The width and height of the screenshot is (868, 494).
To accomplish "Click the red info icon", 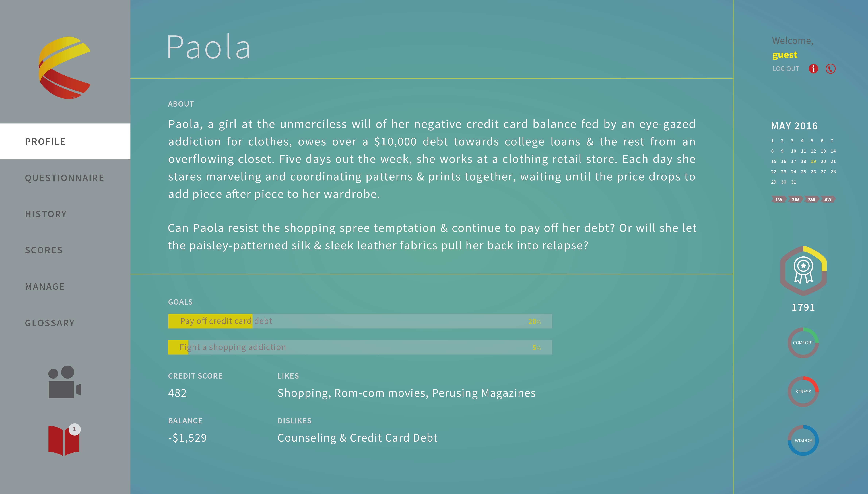I will point(813,69).
